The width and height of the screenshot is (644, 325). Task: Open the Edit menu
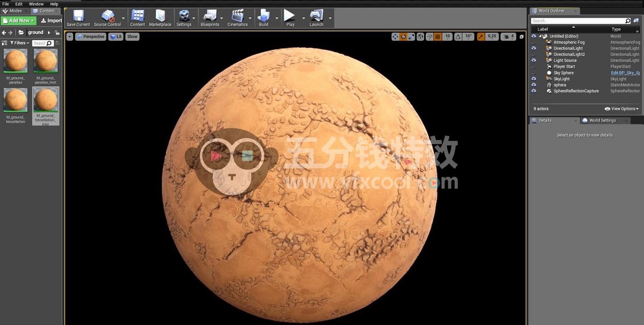point(19,4)
